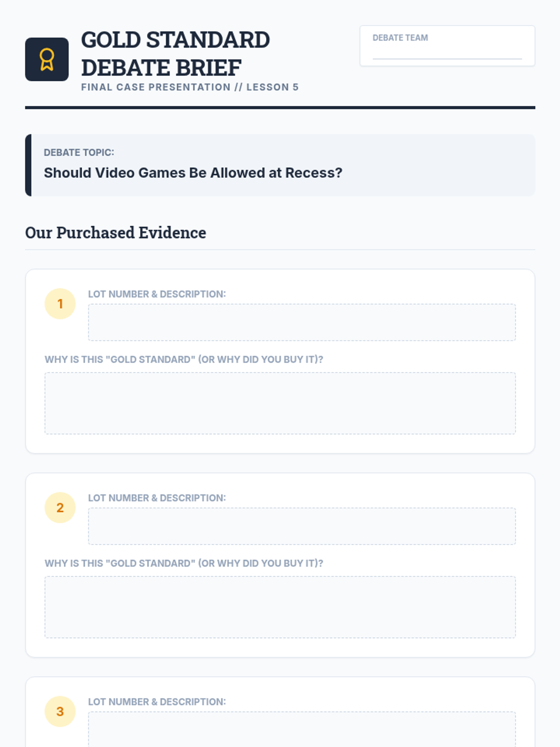Click the Our Purchased Evidence heading

pyautogui.click(x=116, y=233)
